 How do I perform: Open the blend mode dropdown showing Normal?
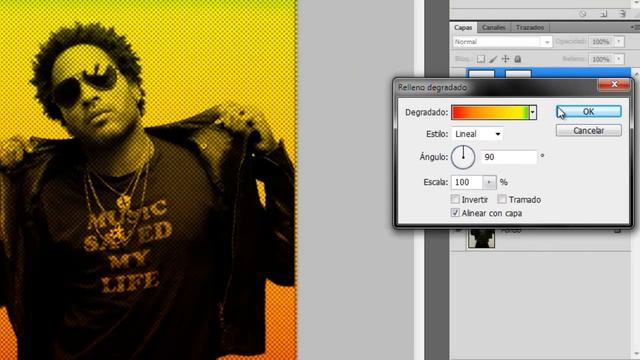(x=502, y=42)
